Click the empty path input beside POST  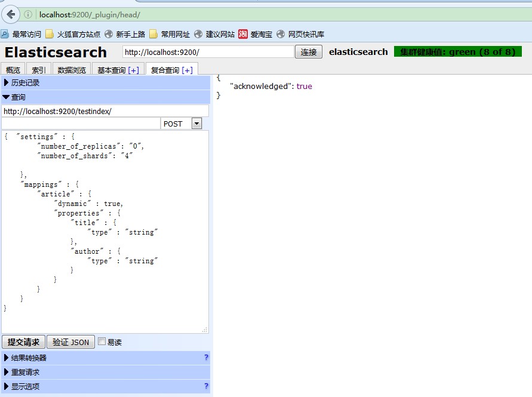tap(81, 124)
